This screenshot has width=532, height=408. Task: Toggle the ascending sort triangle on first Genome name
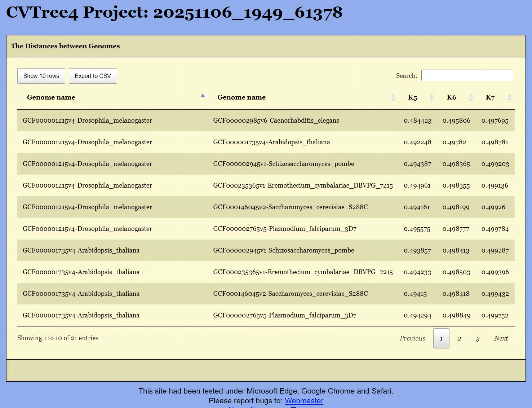pyautogui.click(x=203, y=96)
